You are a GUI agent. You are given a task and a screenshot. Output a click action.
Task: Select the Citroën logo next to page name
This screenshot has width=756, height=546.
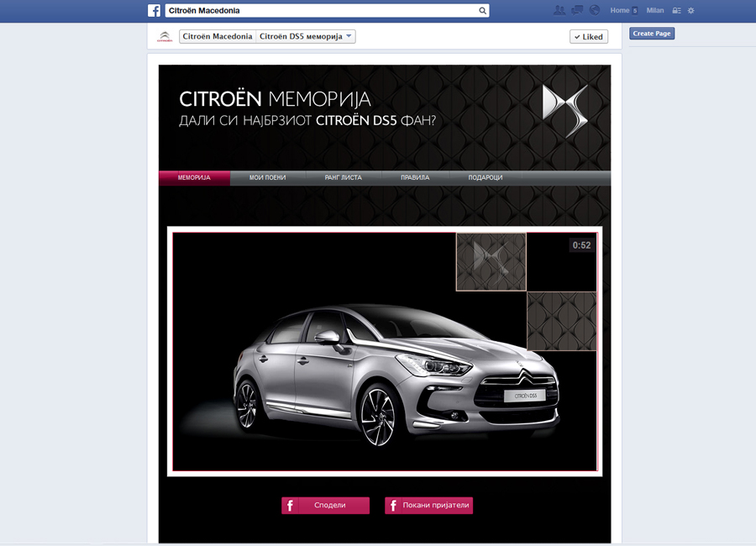tap(164, 36)
